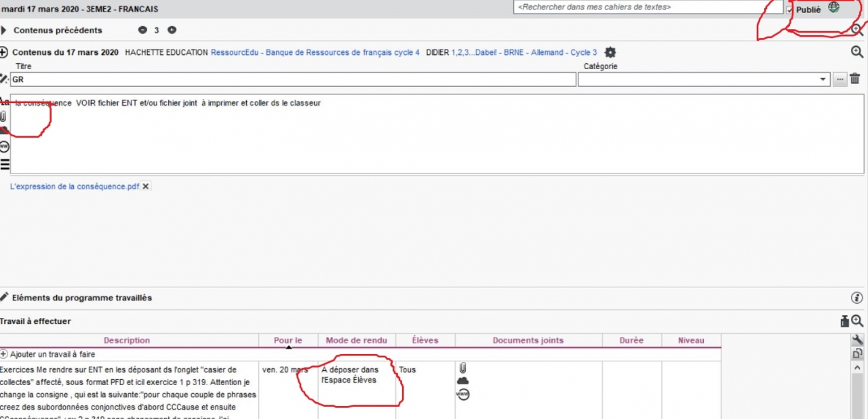Click the cloud icon in Documents joints column
The height and width of the screenshot is (419, 868).
pos(462,381)
